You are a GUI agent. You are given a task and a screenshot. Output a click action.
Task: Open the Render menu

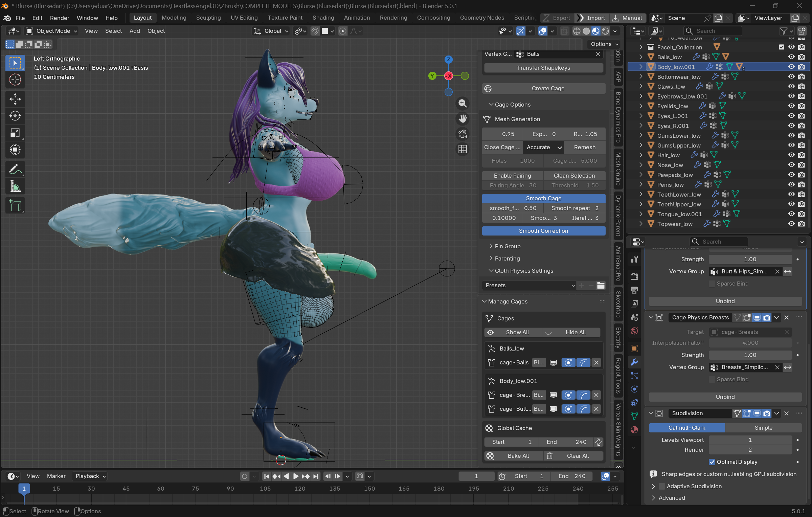(x=60, y=18)
